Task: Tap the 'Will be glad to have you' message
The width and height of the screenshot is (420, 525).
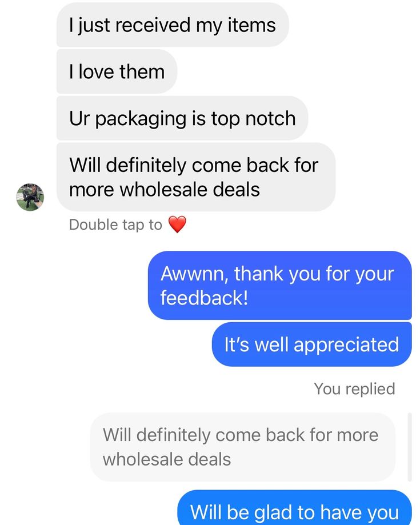Action: (294, 508)
